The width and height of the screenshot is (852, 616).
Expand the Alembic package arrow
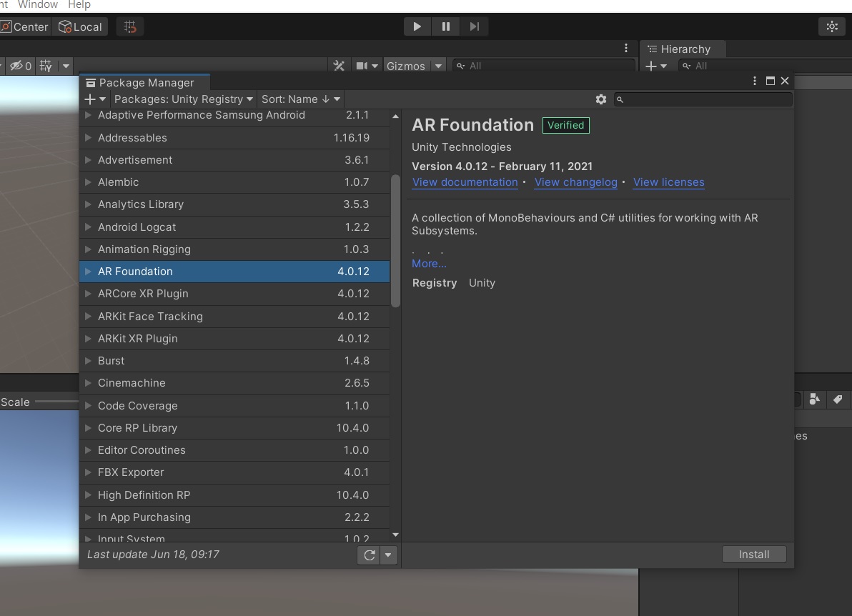click(x=88, y=182)
